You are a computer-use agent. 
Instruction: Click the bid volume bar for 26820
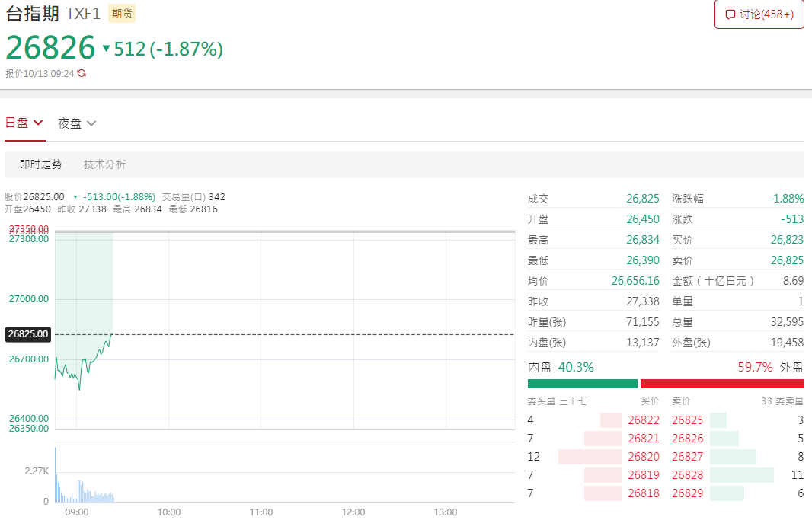590,457
